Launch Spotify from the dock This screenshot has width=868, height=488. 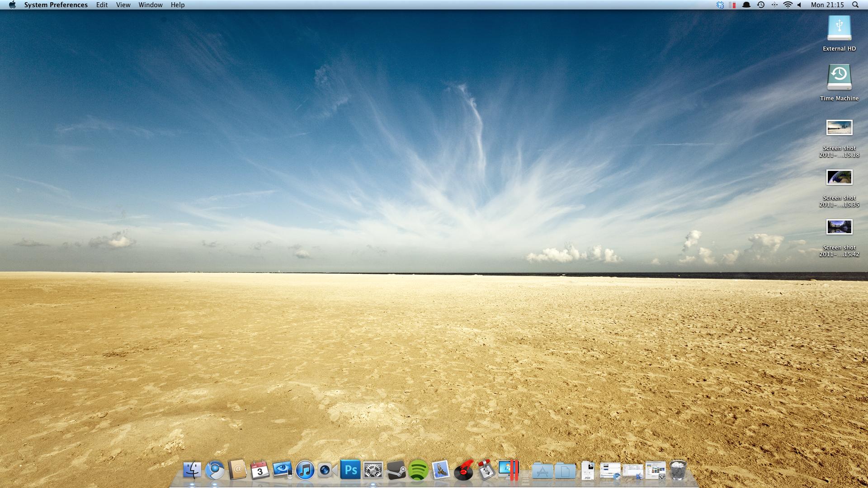418,470
